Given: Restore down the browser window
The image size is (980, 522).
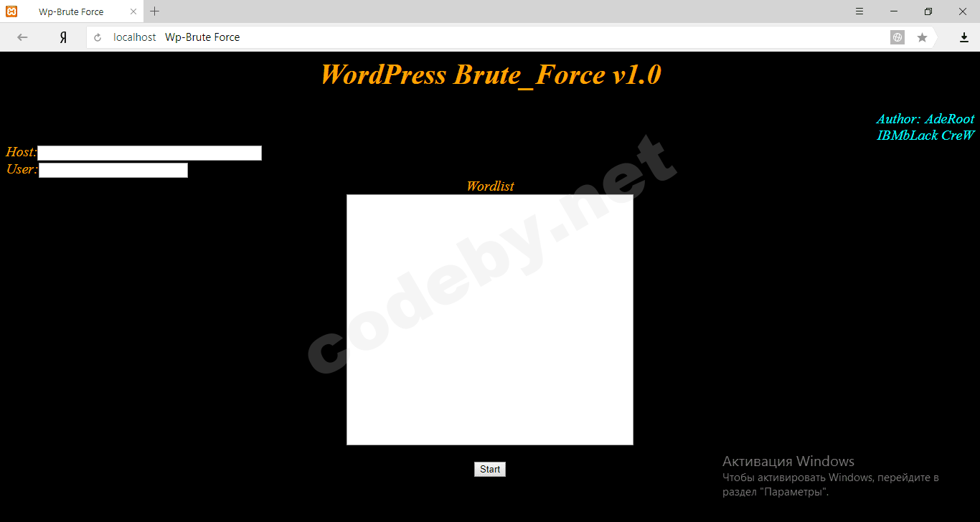Looking at the screenshot, I should pyautogui.click(x=928, y=11).
